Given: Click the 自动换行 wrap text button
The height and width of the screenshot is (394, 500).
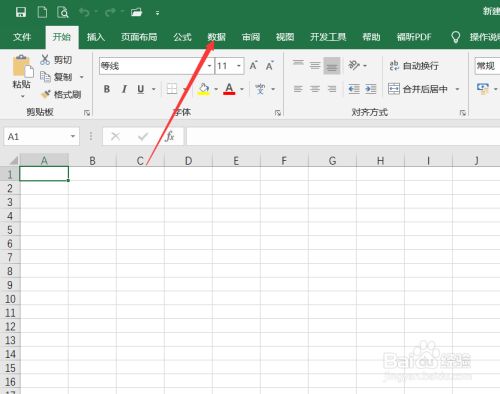Looking at the screenshot, I should [414, 66].
